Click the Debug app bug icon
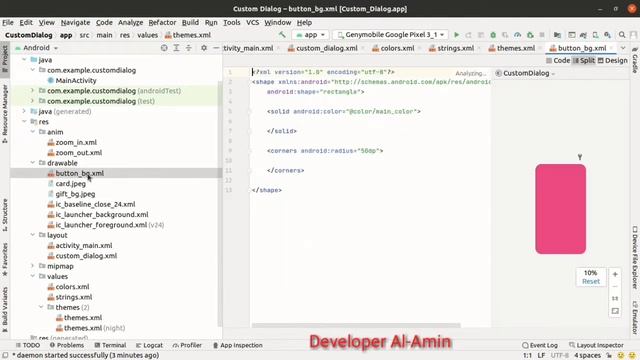The width and height of the screenshot is (640, 360). pos(493,35)
